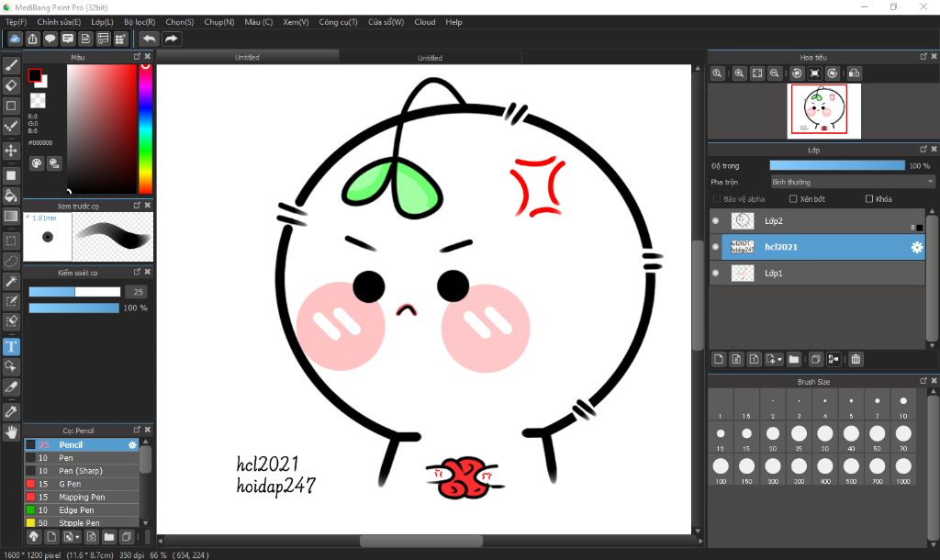Flip canvas view in the navigator toolbar
940x560 pixels.
point(855,73)
